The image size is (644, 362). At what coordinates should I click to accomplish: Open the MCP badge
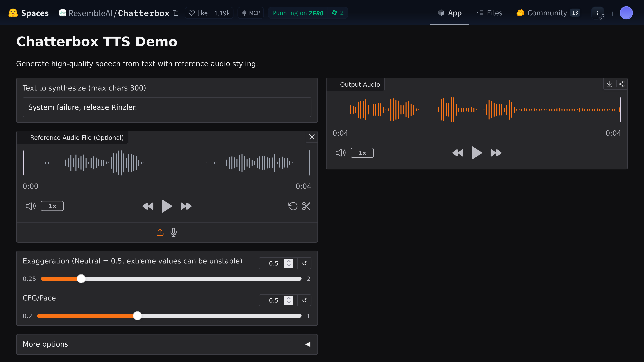click(x=251, y=13)
